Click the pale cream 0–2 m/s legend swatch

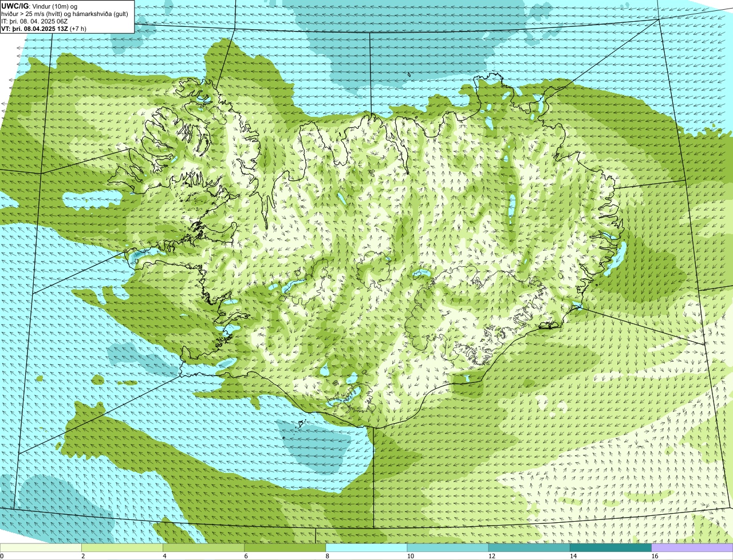[41, 547]
